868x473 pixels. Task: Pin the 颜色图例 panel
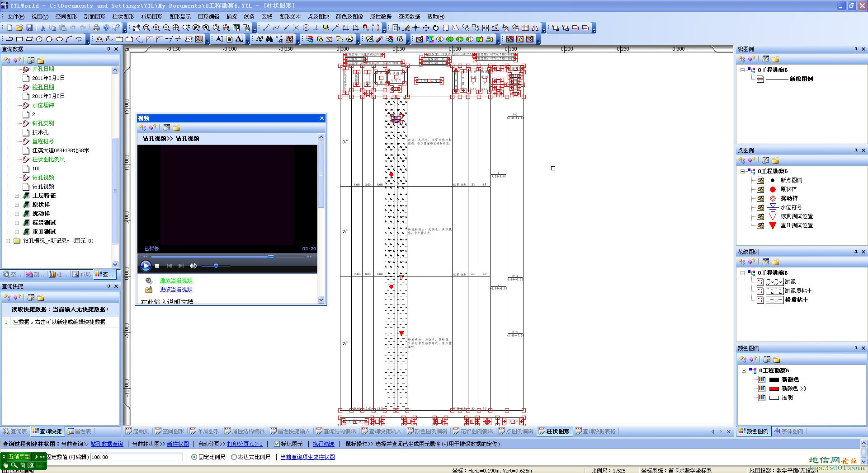856,348
